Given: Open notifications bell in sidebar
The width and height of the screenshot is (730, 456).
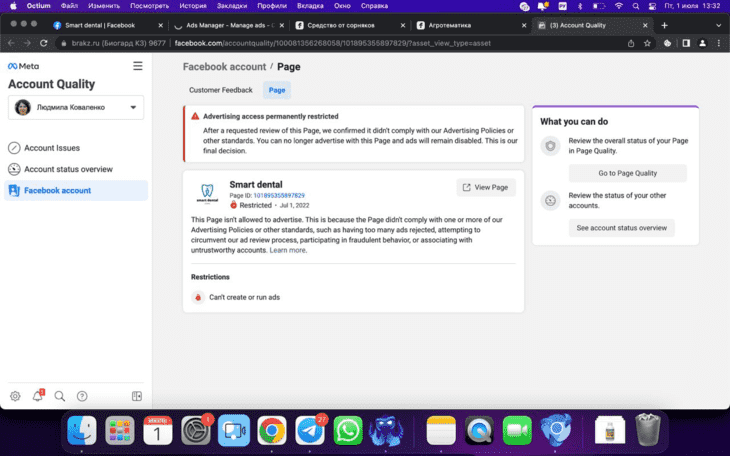Looking at the screenshot, I should (x=38, y=396).
